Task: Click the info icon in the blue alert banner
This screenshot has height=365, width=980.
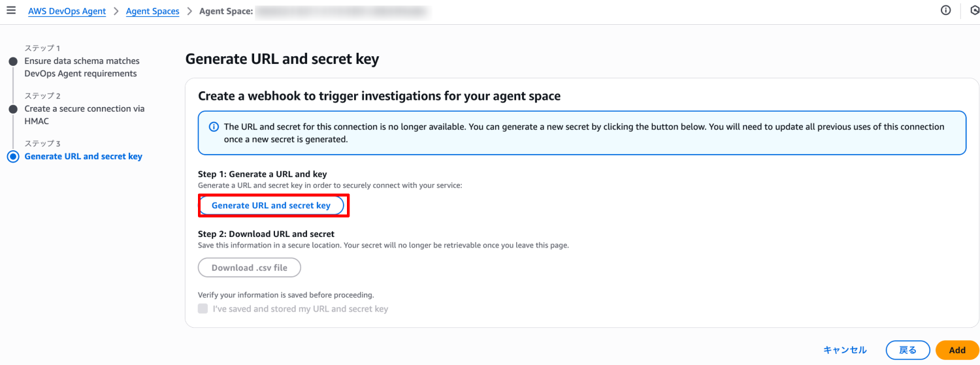Action: pyautogui.click(x=213, y=127)
